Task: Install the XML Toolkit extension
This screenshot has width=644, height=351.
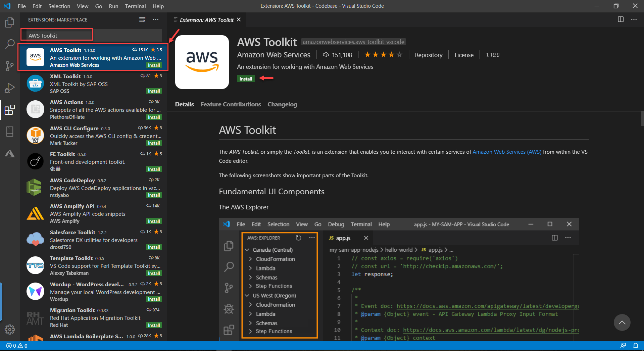Action: pos(154,91)
